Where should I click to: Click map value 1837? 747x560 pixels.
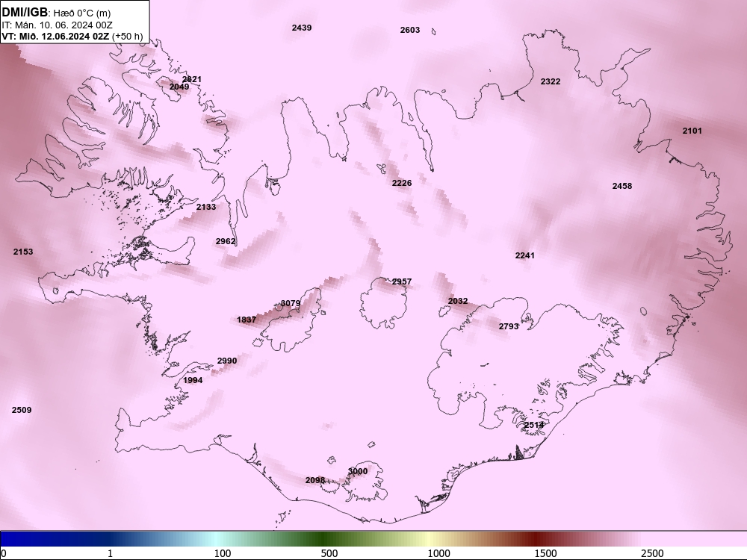click(247, 320)
